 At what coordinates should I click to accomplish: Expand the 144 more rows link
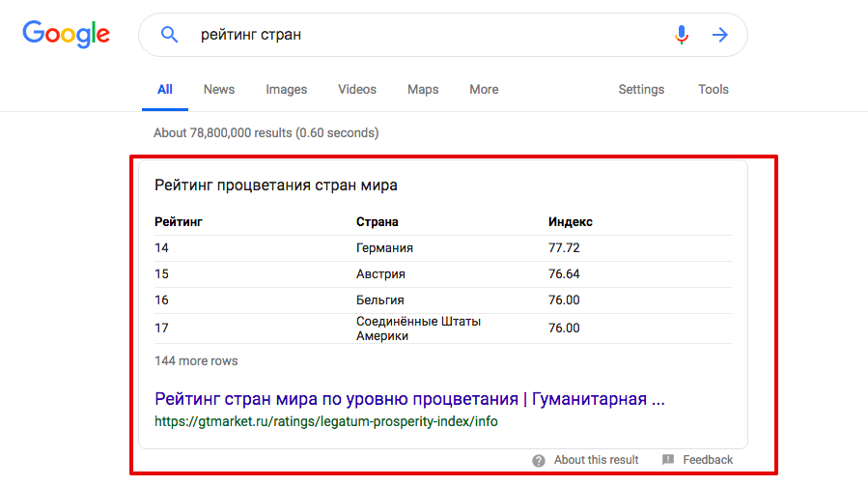[x=196, y=360]
